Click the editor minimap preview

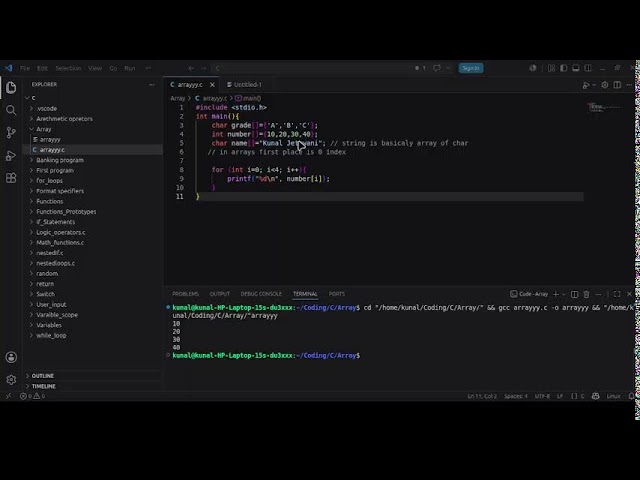(604, 107)
